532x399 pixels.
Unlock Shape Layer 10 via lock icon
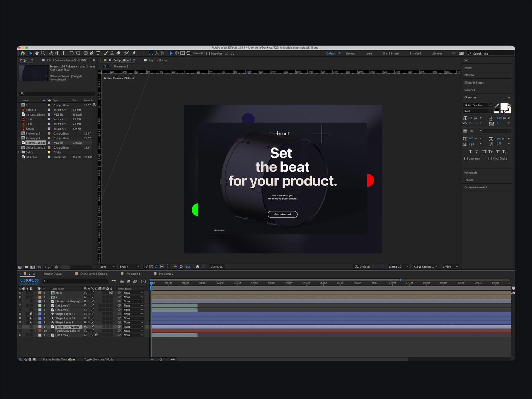tap(31, 318)
